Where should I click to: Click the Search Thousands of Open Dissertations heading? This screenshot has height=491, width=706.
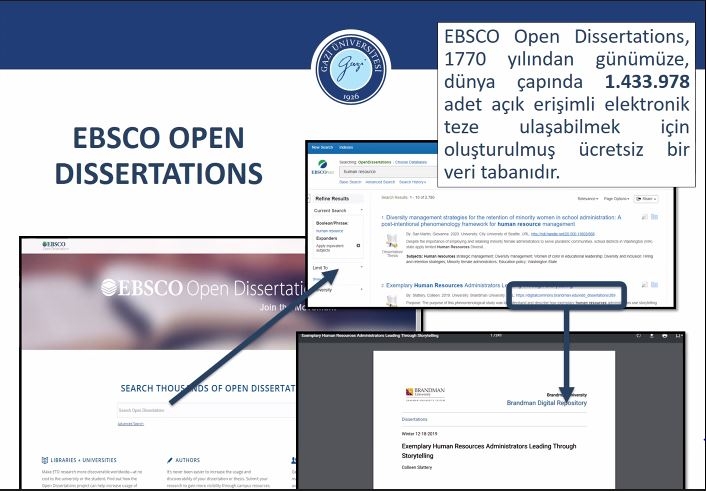click(208, 388)
